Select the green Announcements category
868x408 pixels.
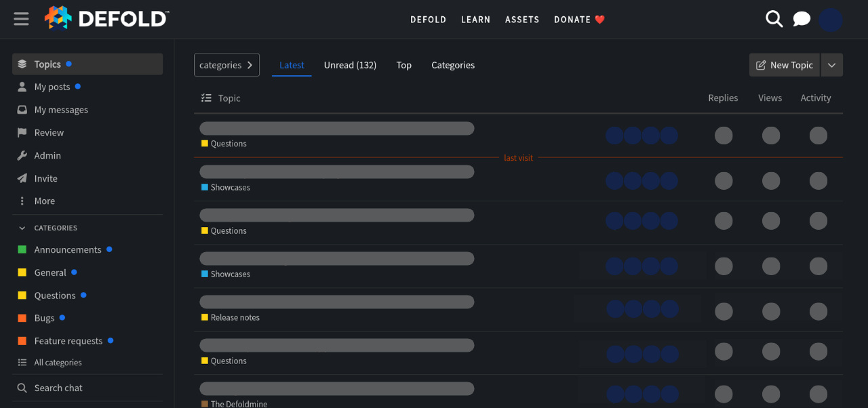point(68,250)
